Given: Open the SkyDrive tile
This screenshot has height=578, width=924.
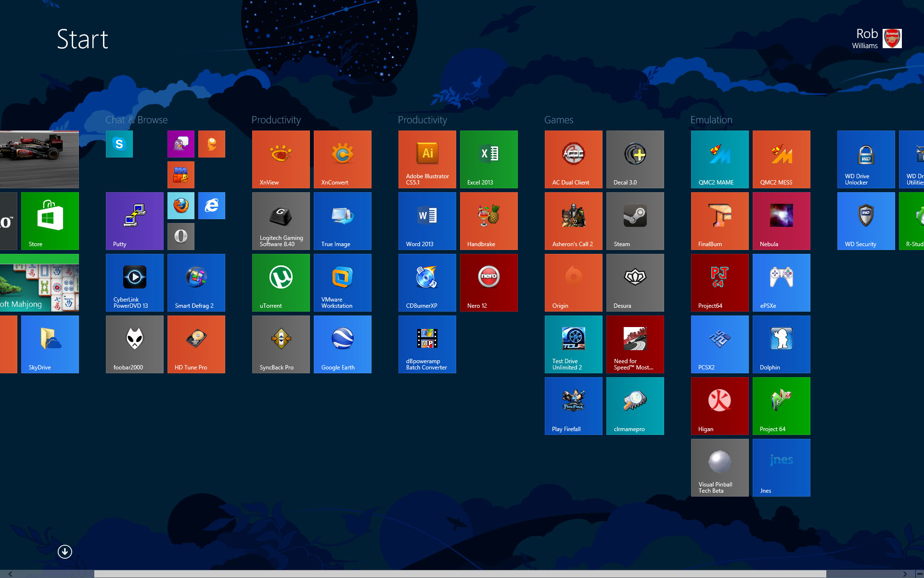Looking at the screenshot, I should click(x=50, y=344).
